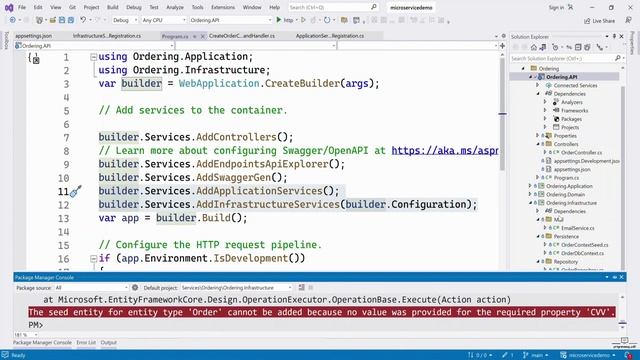Click the Open File folder icon
This screenshot has height=360, width=640.
[x=52, y=20]
